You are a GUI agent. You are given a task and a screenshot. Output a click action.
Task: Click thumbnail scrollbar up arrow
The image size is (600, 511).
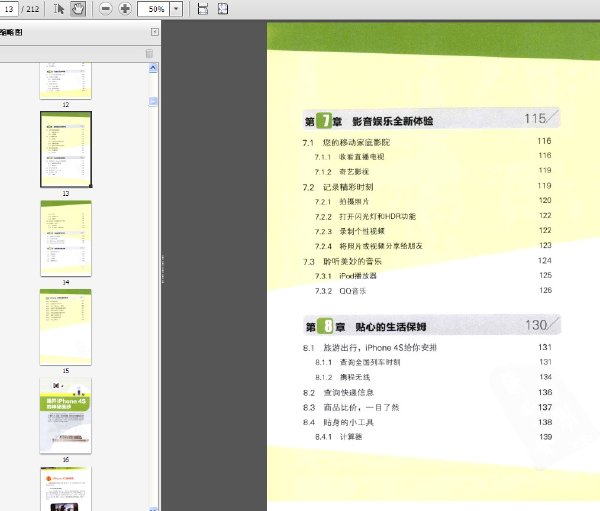[x=153, y=68]
